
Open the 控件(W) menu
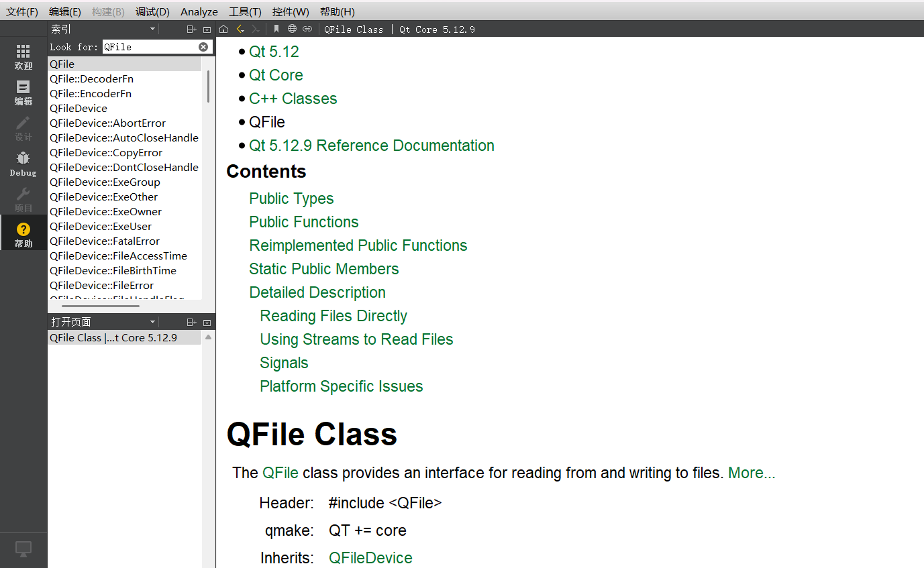[291, 11]
